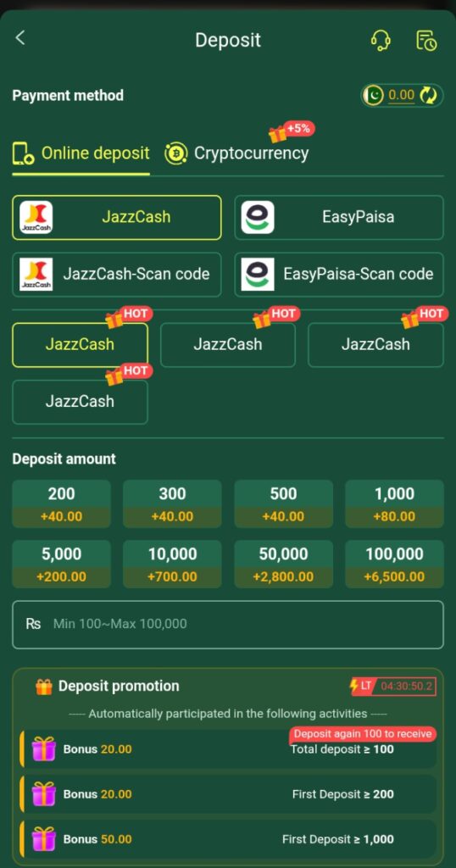Select EasyPaisa-Scan code payment option
The height and width of the screenshot is (868, 456).
[x=339, y=274]
